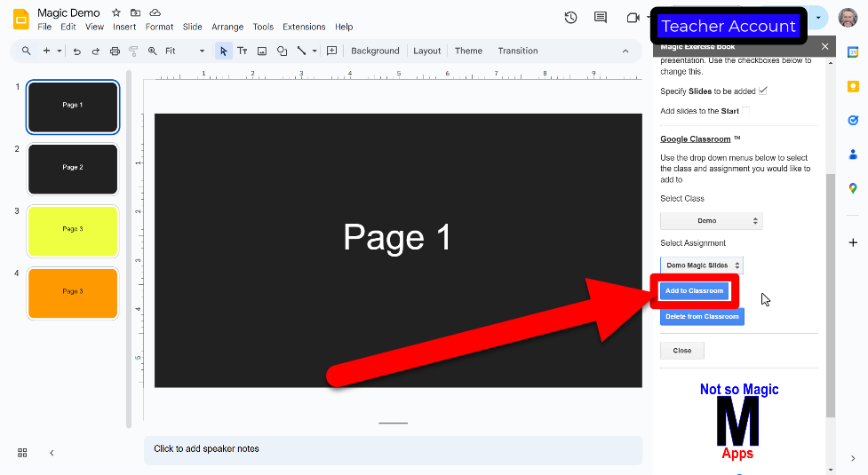Click the Add to Classroom button
The height and width of the screenshot is (475, 868).
coord(694,291)
